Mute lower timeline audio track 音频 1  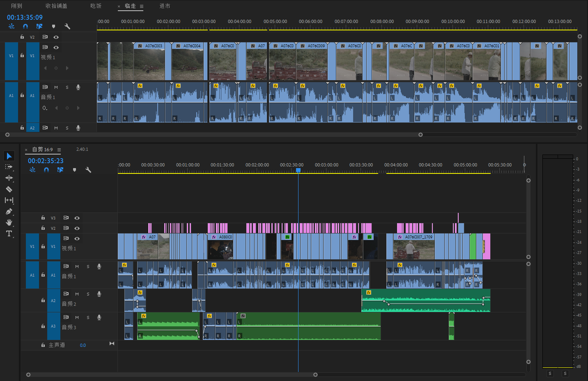tap(77, 266)
